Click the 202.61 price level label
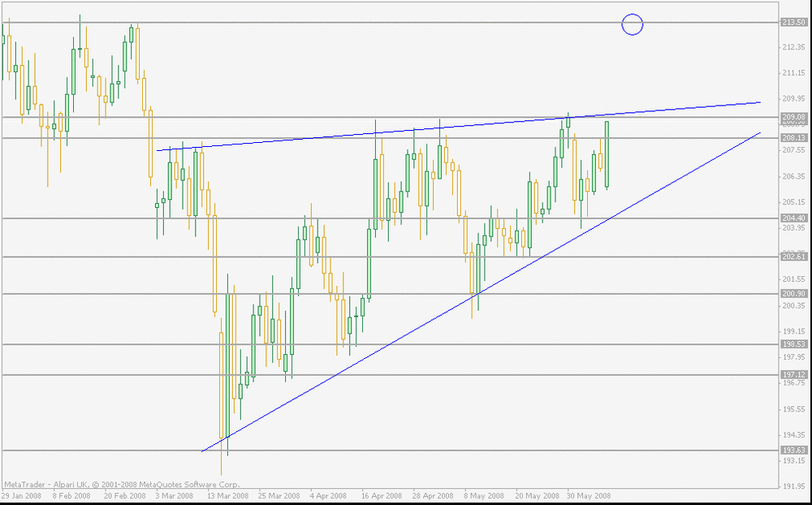812x505 pixels. click(x=793, y=257)
